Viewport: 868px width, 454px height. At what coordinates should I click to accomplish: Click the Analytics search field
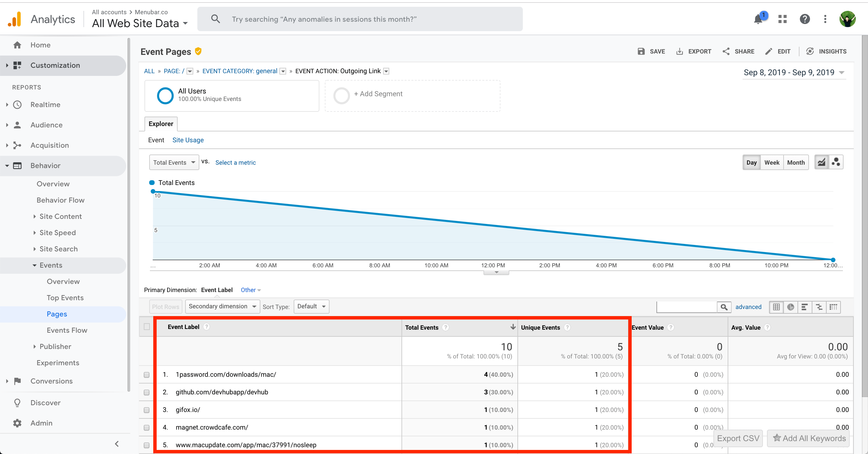pos(359,19)
